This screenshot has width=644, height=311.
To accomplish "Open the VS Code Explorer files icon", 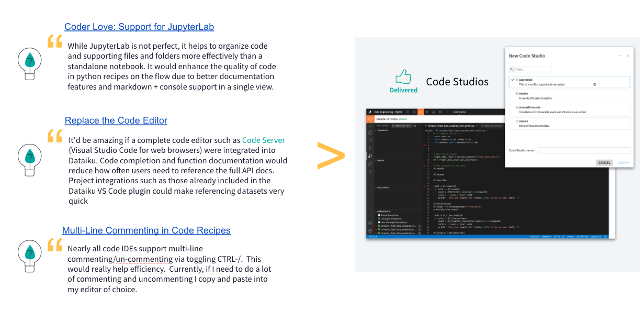I will click(370, 132).
